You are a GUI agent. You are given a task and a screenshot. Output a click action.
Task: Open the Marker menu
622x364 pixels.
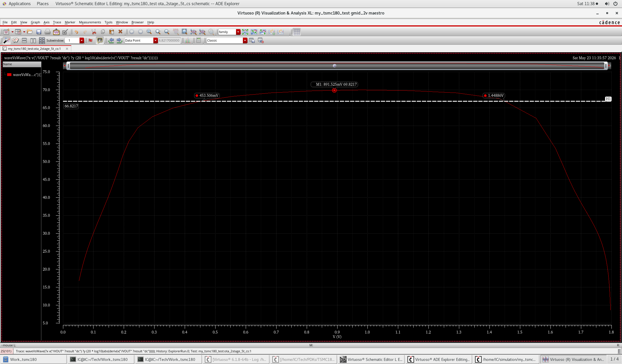[x=70, y=22]
